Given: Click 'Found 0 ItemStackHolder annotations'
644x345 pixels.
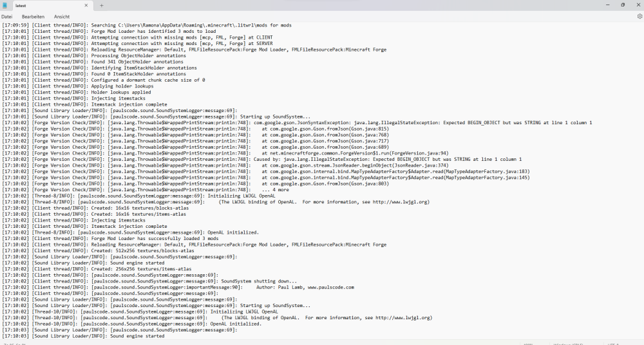Looking at the screenshot, I should [94, 74].
